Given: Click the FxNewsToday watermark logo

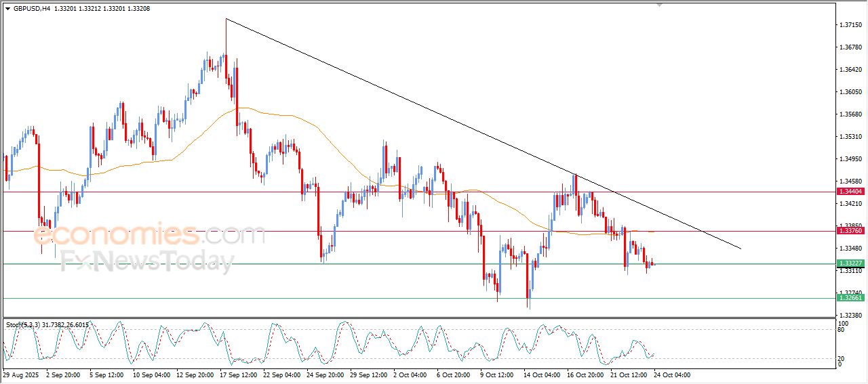Looking at the screenshot, I should point(147,261).
